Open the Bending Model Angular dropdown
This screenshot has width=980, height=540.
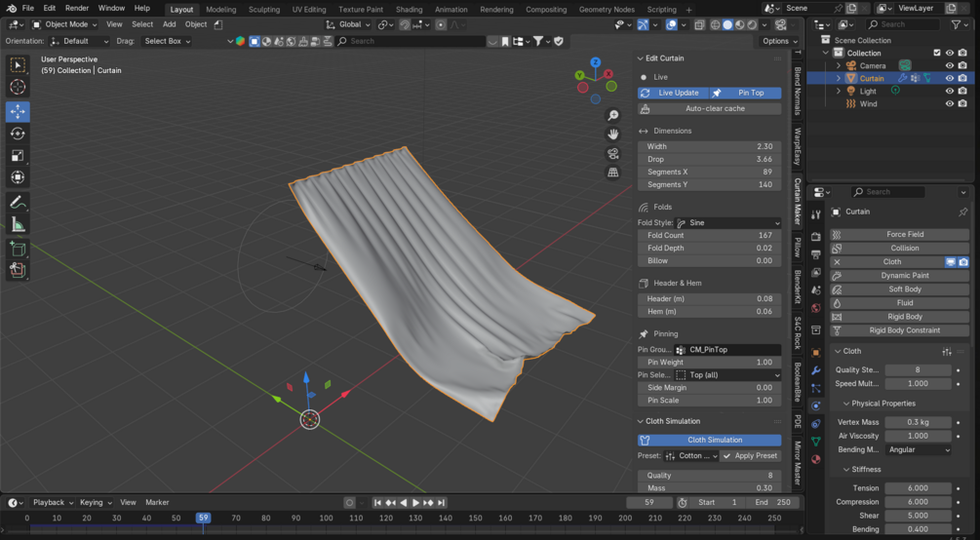919,449
